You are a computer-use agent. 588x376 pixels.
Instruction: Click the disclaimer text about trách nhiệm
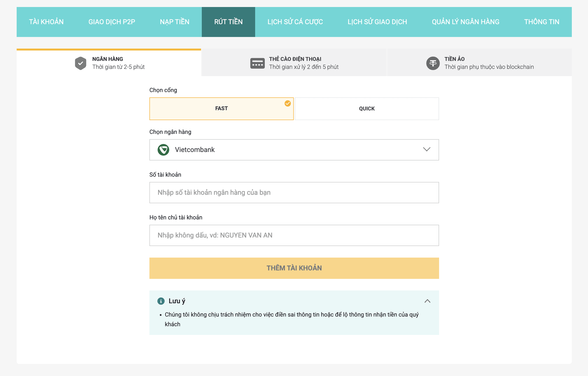(292, 319)
